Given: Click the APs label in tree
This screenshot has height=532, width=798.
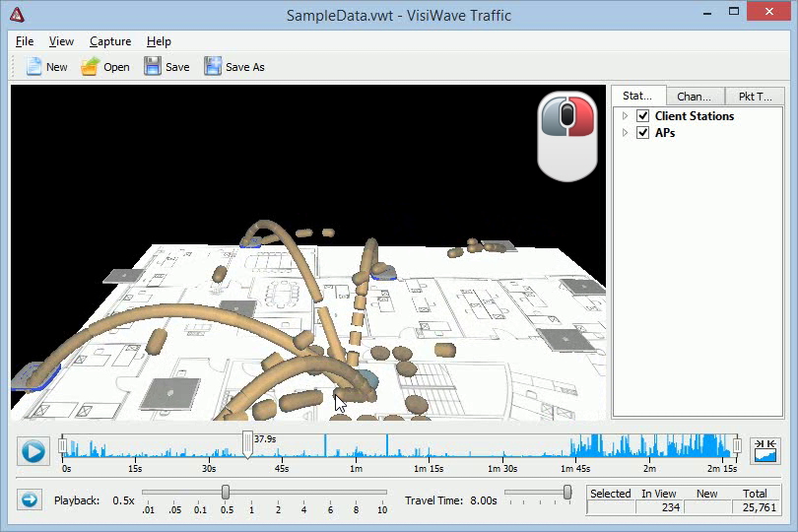Looking at the screenshot, I should tap(665, 133).
